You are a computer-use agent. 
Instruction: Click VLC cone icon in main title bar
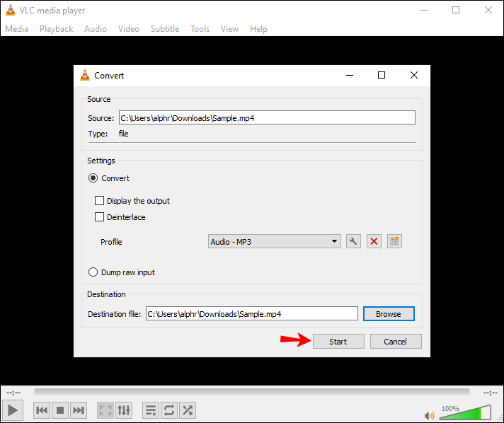(11, 10)
